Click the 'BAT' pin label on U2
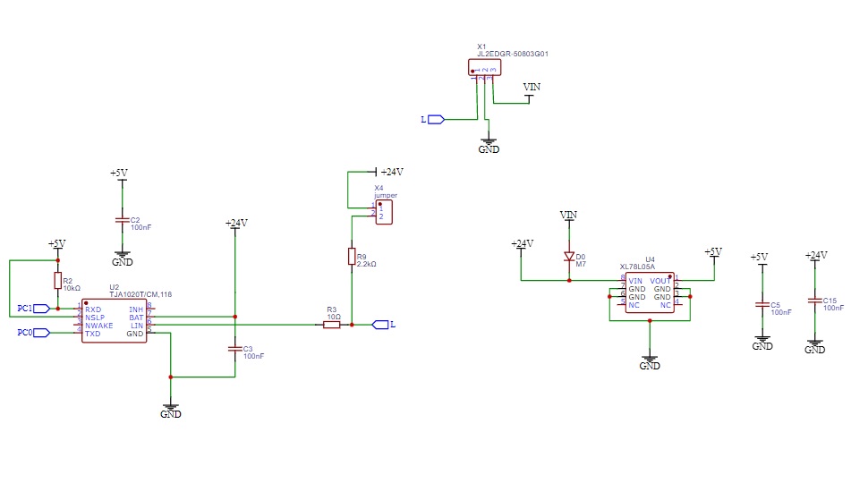The width and height of the screenshot is (868, 483). coord(136,318)
